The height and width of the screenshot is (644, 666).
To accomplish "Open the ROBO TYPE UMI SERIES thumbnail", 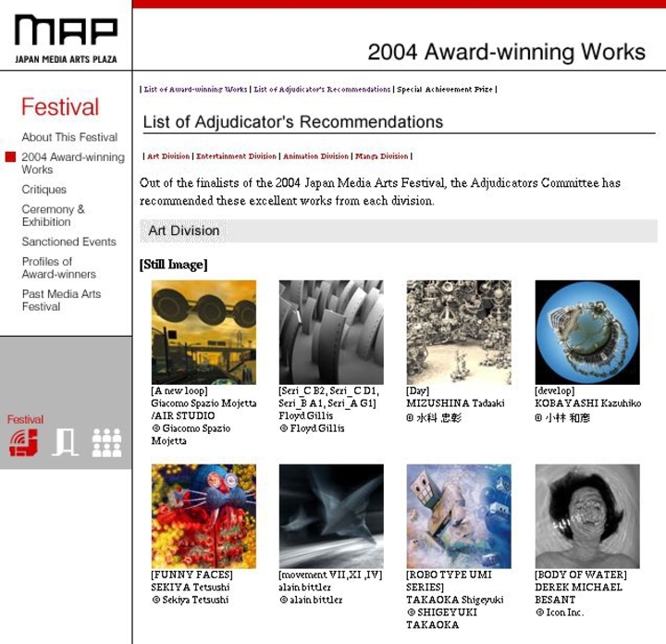I will (x=459, y=516).
